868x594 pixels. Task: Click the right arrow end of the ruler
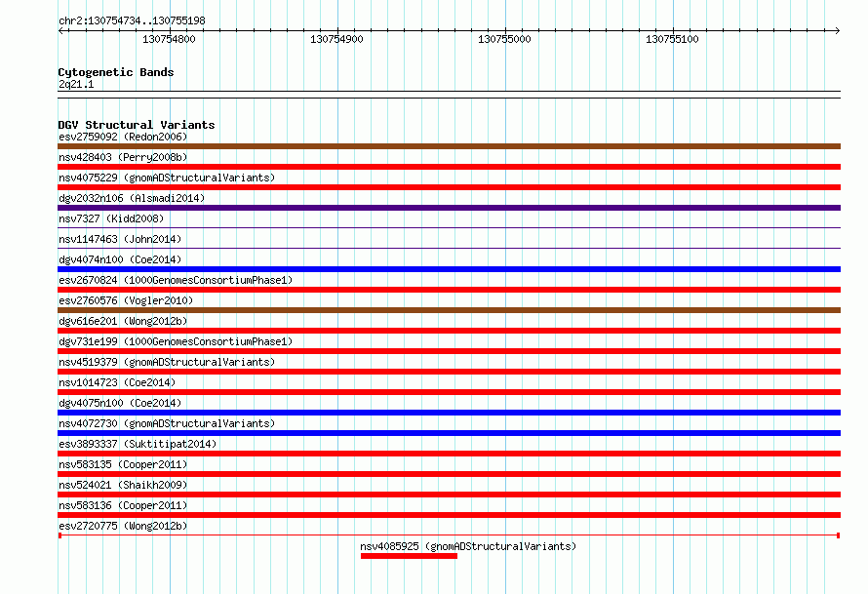837,30
